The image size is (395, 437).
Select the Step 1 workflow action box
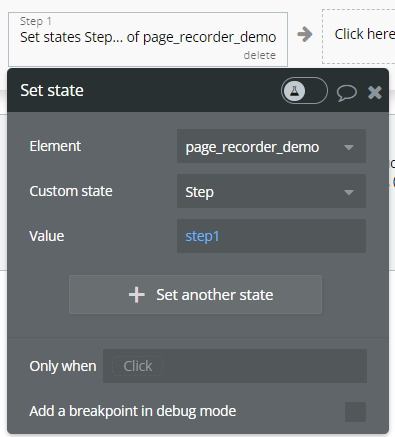point(148,39)
